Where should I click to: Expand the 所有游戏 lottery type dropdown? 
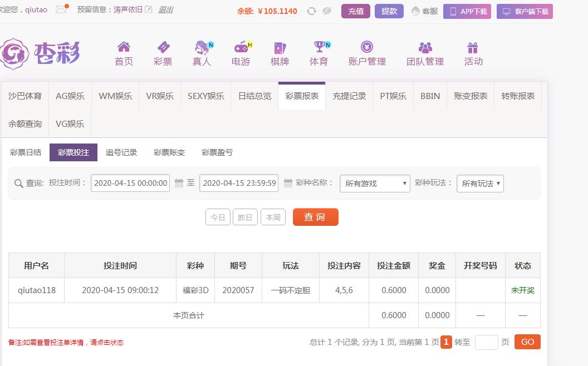[x=375, y=184]
